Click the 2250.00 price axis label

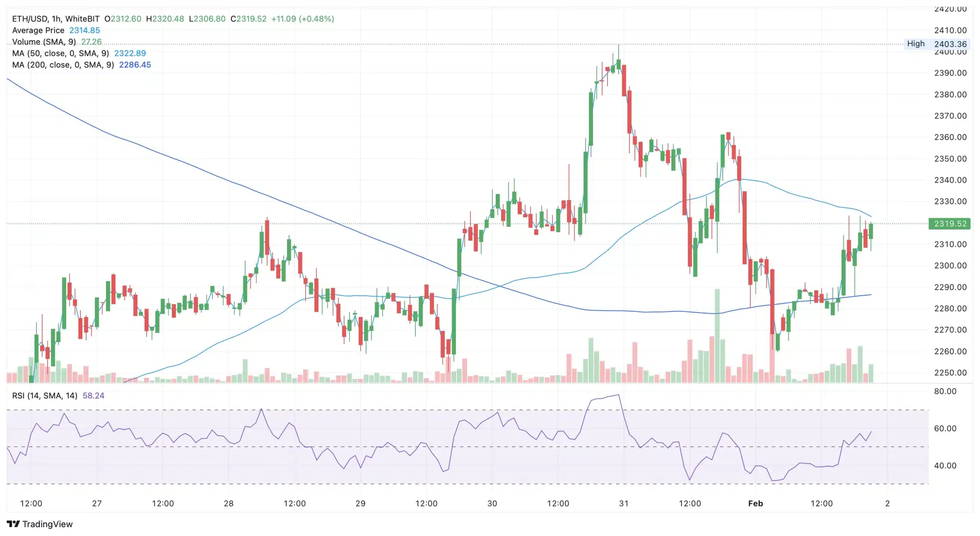951,372
